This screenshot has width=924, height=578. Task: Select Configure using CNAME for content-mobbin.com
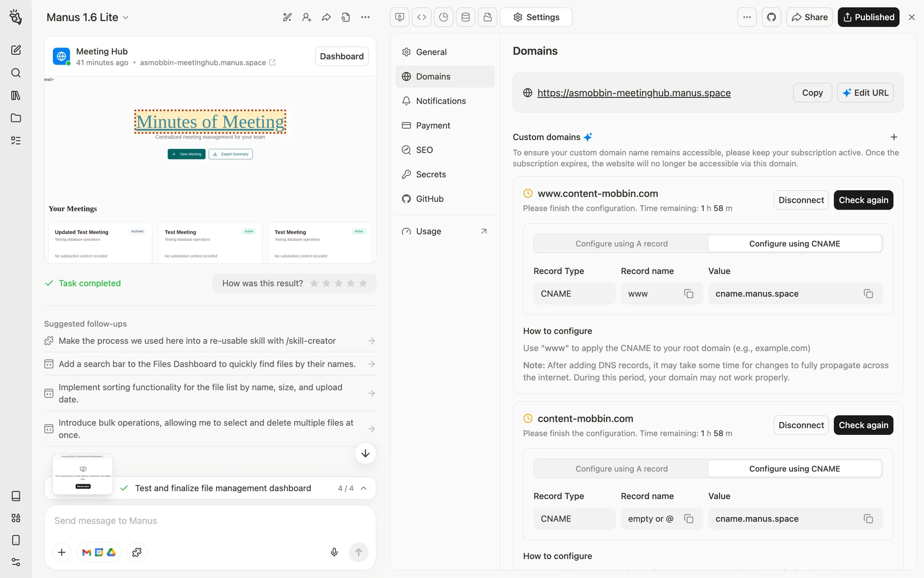794,469
